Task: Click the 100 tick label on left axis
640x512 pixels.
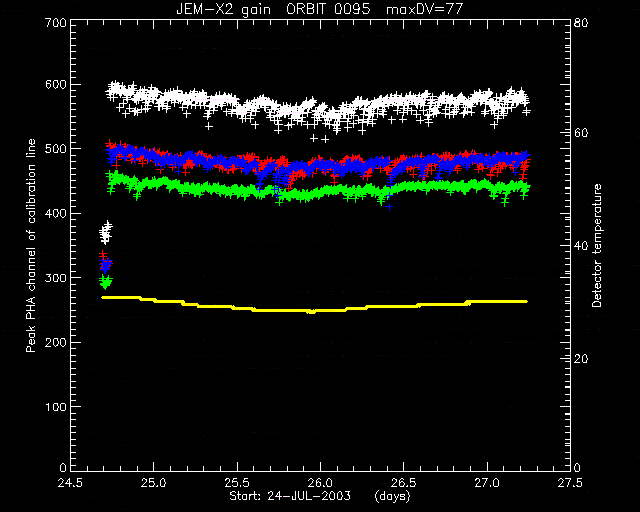Action: 56,407
